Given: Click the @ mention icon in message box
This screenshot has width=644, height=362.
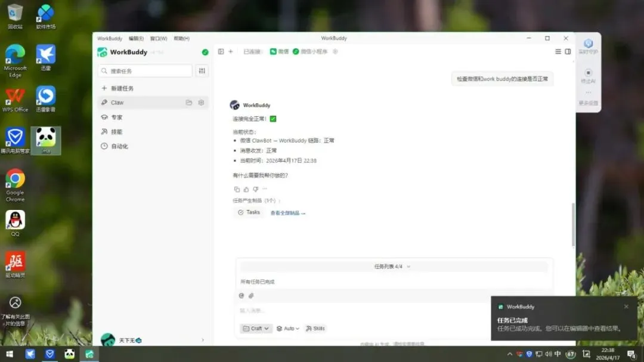Looking at the screenshot, I should (241, 295).
